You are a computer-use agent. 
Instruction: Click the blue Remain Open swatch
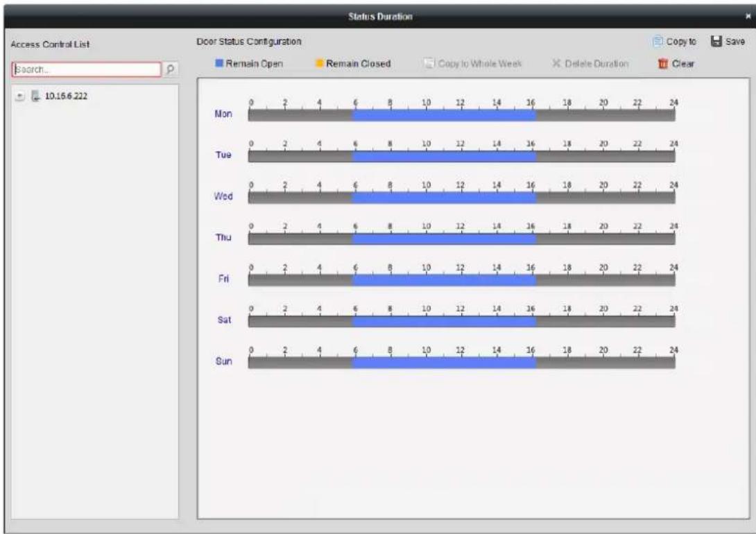(x=219, y=63)
